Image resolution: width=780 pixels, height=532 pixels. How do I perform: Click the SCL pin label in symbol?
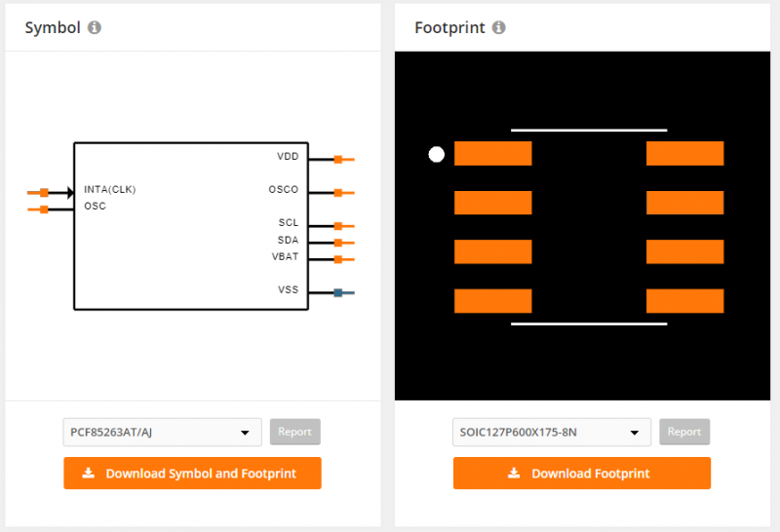[x=288, y=223]
